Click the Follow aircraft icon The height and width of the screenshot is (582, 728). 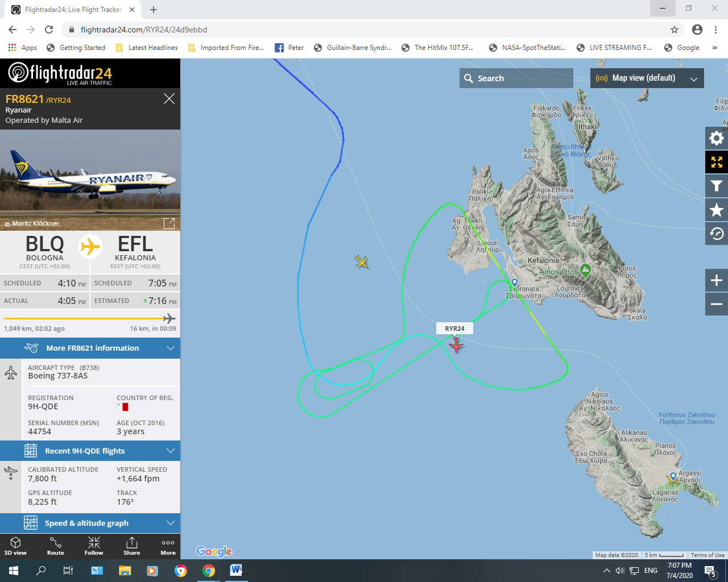point(94,546)
